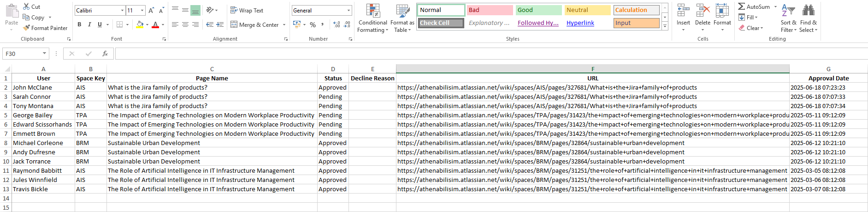Select the Decline Reason header cell
The height and width of the screenshot is (212, 868).
[x=372, y=78]
